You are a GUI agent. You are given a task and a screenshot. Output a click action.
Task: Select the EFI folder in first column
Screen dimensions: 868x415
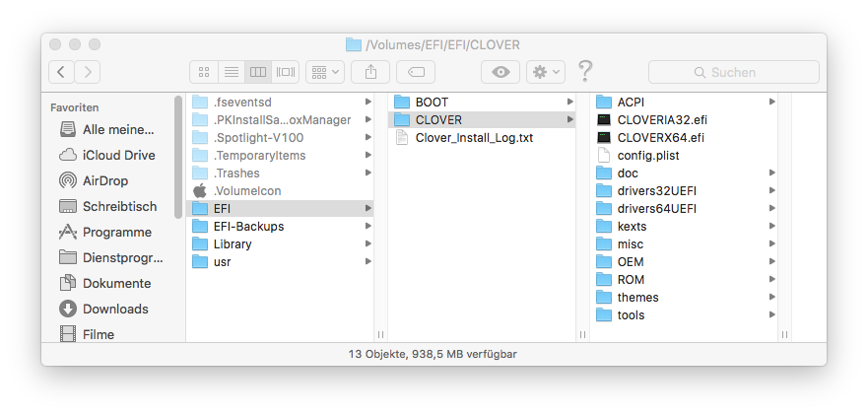coord(280,208)
